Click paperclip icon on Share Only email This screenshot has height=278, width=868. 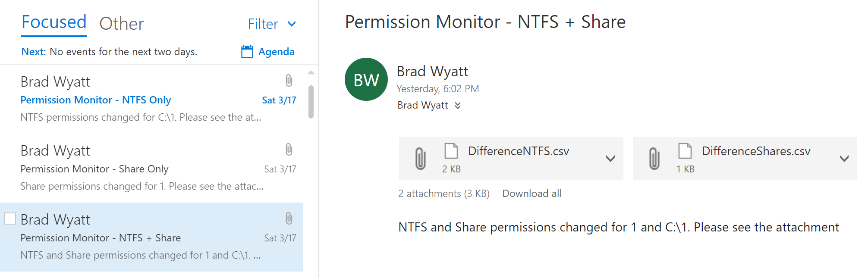289,150
